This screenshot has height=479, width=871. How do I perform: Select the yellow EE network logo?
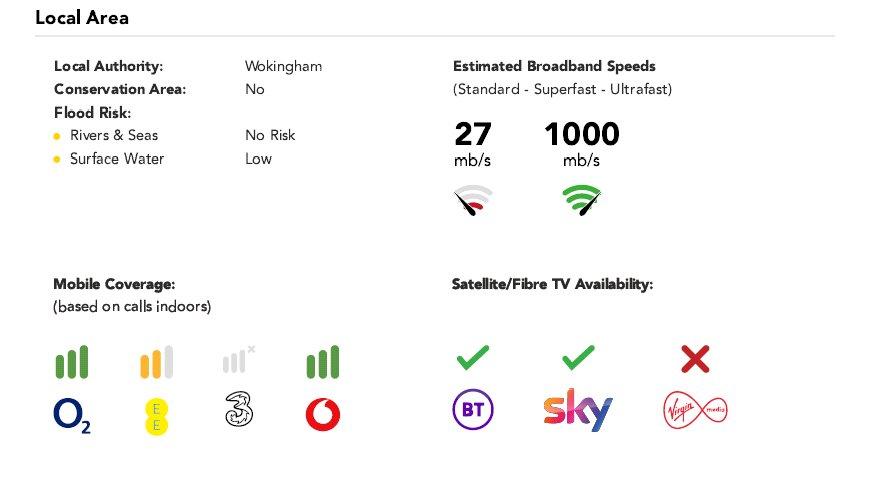(x=156, y=416)
